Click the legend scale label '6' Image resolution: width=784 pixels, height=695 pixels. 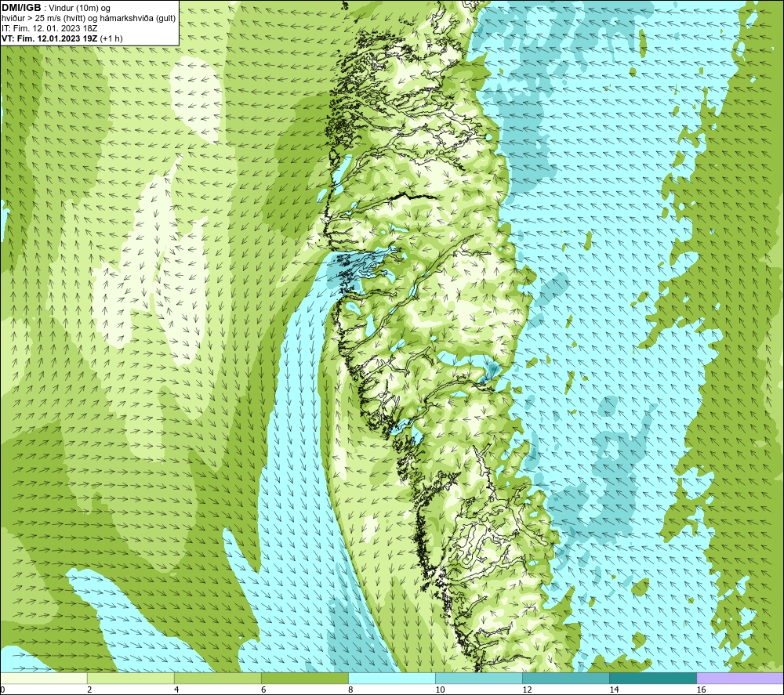[x=263, y=690]
